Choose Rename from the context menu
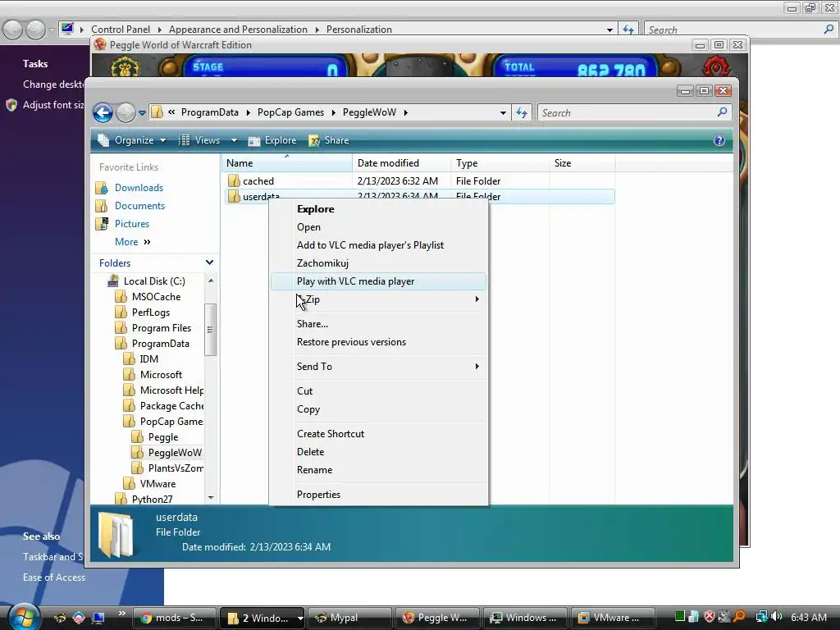 point(378,470)
